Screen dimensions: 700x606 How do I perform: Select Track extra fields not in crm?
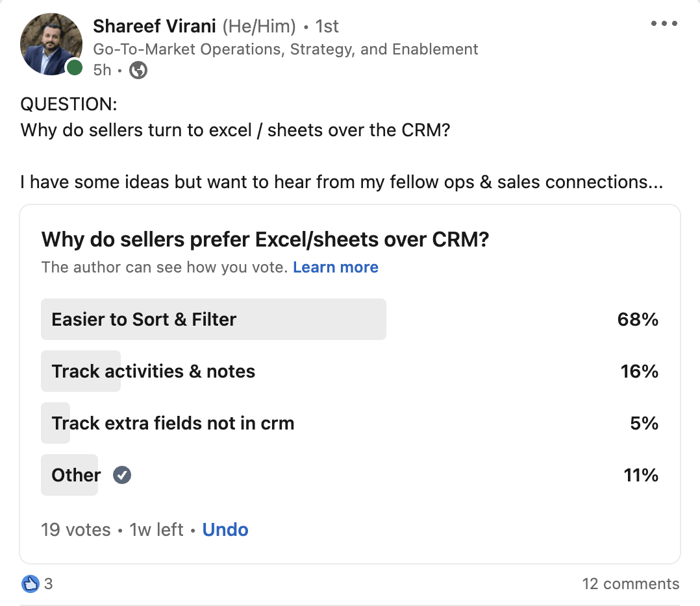[173, 423]
